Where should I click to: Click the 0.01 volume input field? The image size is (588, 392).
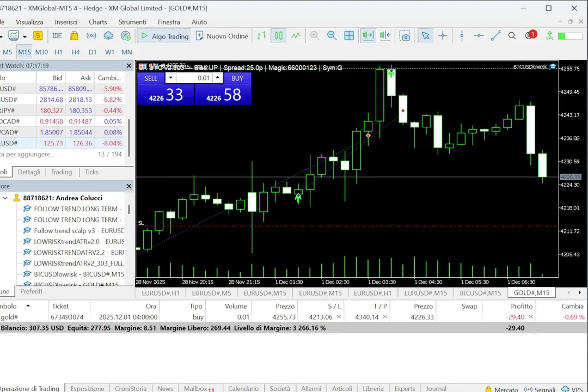194,78
